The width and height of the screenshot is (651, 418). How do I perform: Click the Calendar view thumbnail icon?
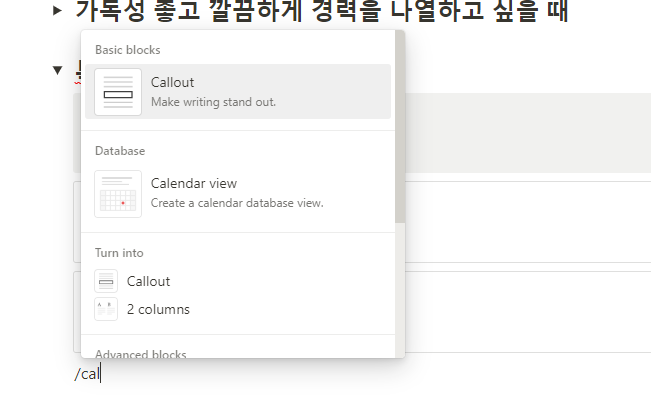(118, 194)
